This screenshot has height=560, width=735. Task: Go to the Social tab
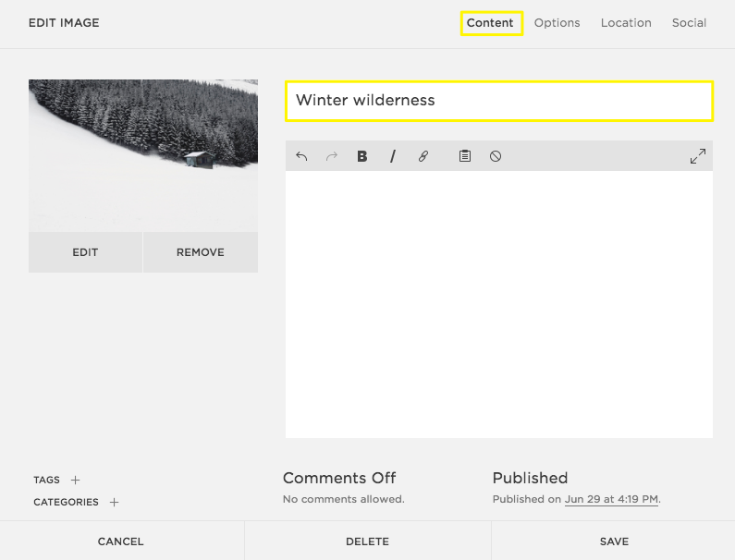click(x=689, y=23)
